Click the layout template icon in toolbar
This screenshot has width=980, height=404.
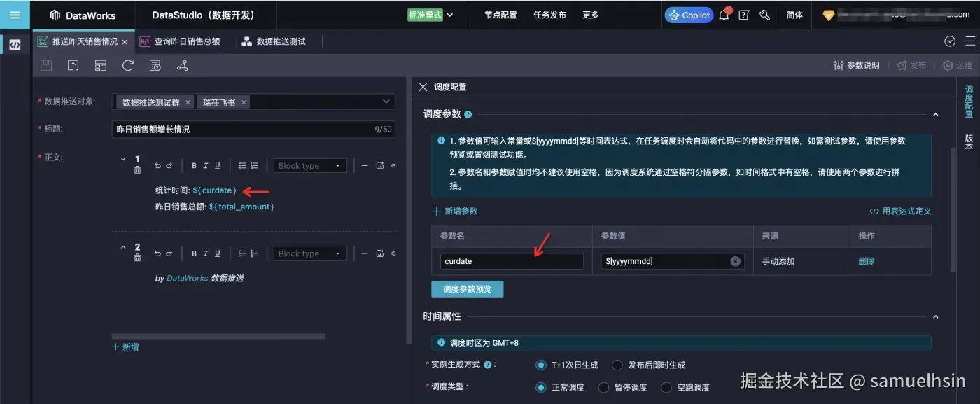click(101, 65)
